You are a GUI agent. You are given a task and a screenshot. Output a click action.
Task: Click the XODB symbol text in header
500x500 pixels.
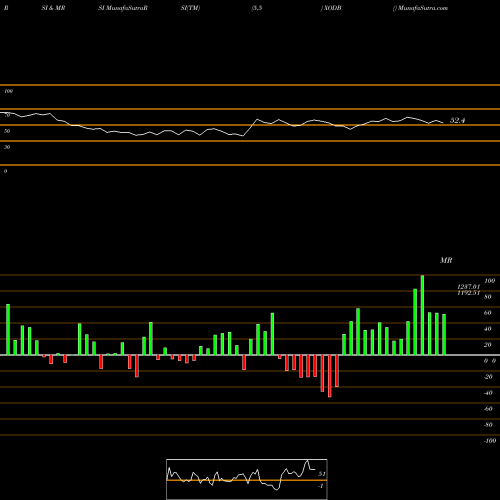pyautogui.click(x=331, y=8)
